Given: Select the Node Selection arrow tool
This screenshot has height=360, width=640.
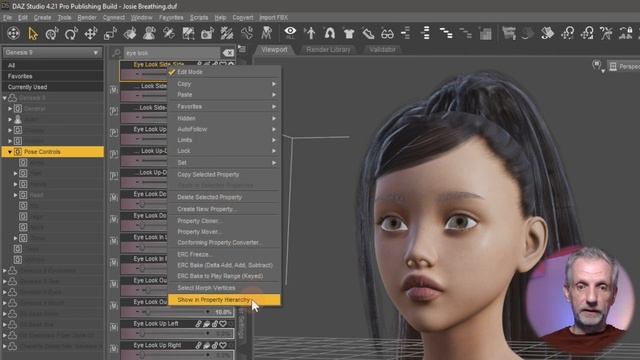Looking at the screenshot, I should tap(33, 33).
